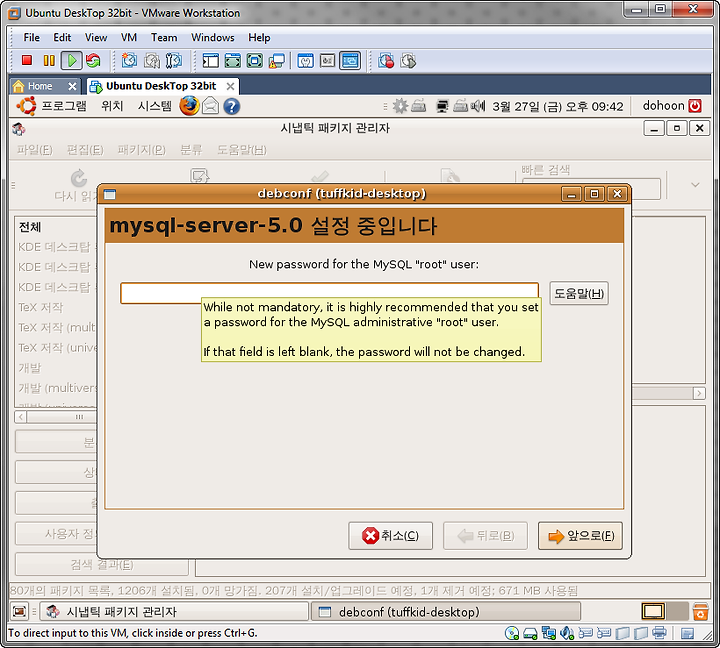Open the VMware Edit menu
The height and width of the screenshot is (648, 720).
tap(62, 38)
